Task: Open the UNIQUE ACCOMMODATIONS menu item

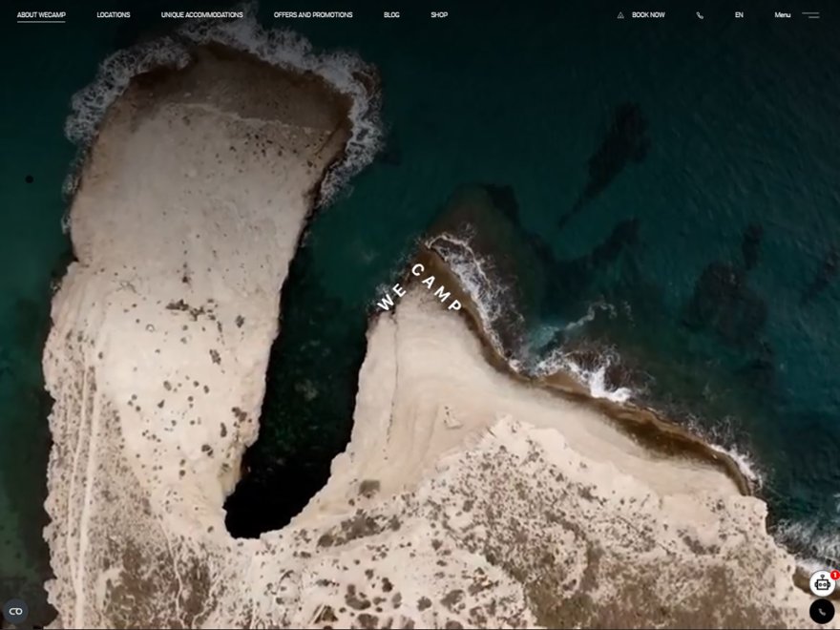Action: click(x=202, y=15)
